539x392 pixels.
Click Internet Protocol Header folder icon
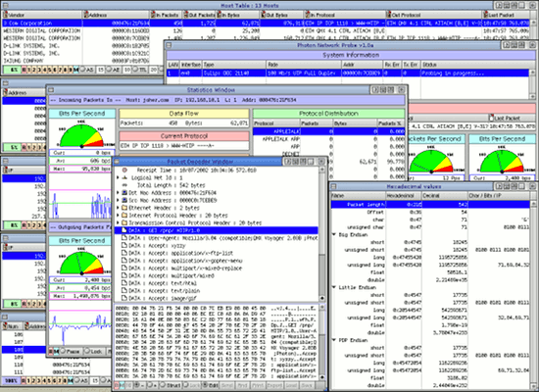pyautogui.click(x=124, y=216)
